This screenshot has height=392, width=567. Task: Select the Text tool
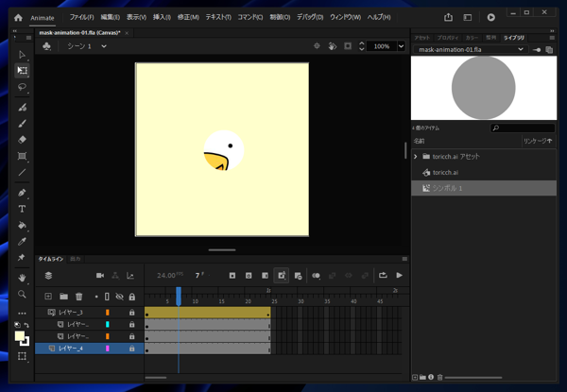point(22,209)
